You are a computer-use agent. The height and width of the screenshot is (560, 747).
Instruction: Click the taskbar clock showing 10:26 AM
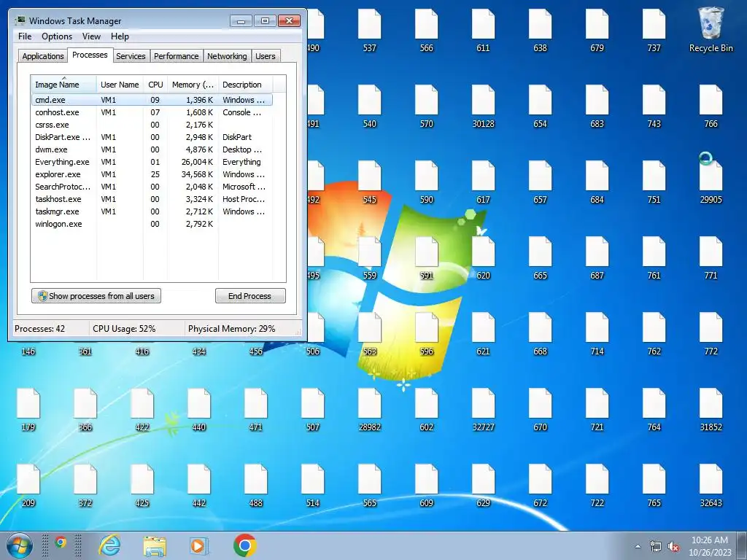[709, 545]
